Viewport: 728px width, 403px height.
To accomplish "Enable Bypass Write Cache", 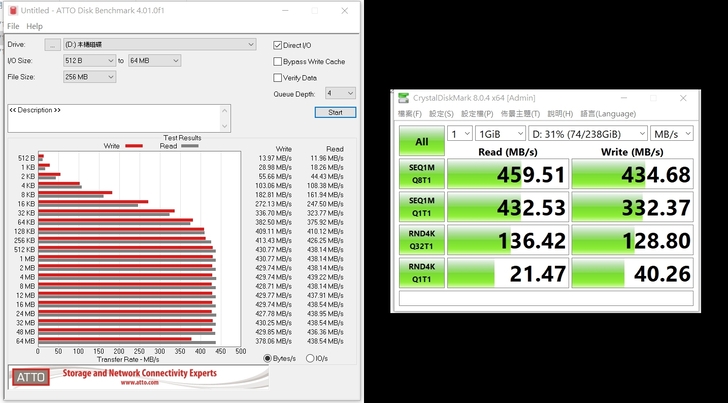I will [278, 61].
